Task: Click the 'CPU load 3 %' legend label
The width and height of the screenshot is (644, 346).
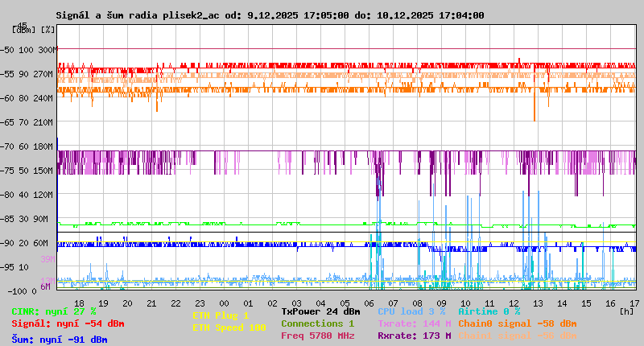Action: 411,311
